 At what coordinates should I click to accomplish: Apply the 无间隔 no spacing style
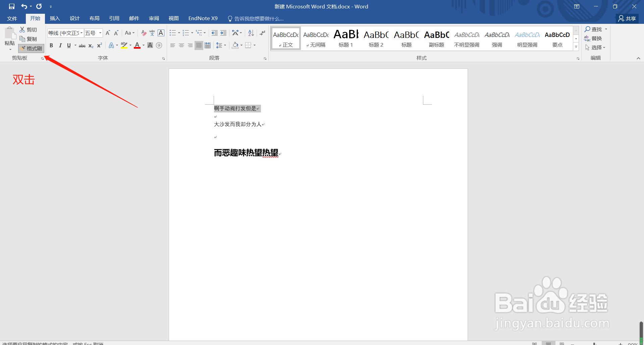tap(316, 39)
